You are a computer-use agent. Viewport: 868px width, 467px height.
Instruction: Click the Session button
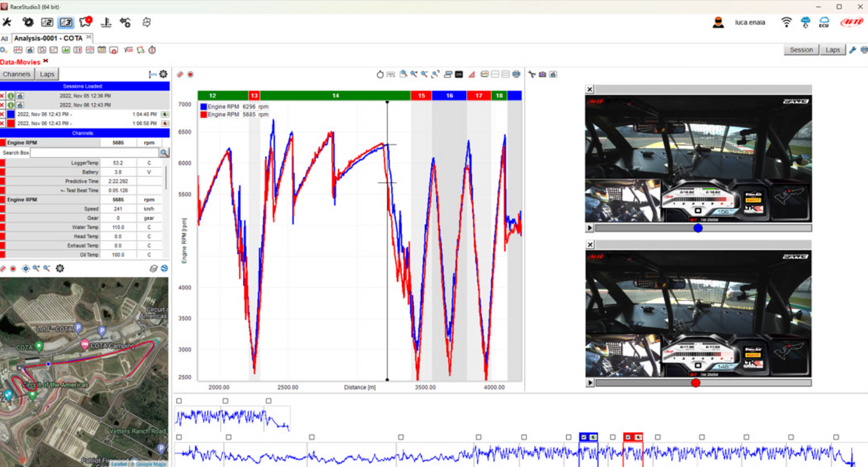click(801, 50)
